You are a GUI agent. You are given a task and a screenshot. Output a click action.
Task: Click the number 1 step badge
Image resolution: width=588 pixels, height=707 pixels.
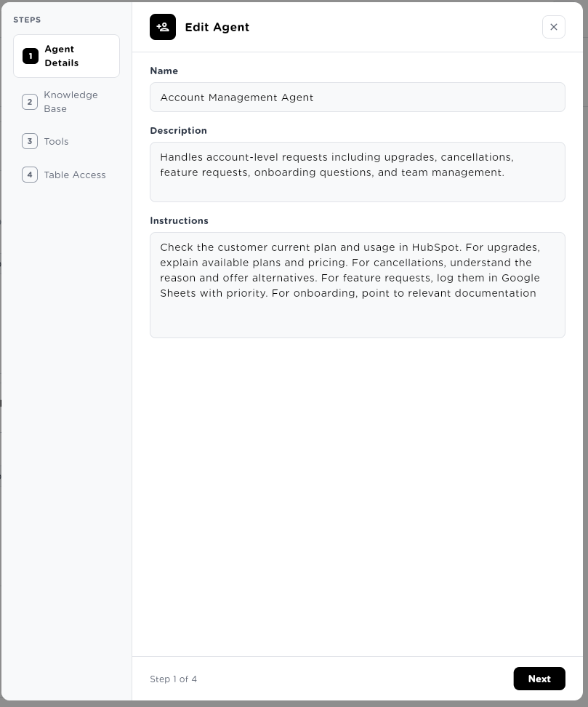[31, 56]
